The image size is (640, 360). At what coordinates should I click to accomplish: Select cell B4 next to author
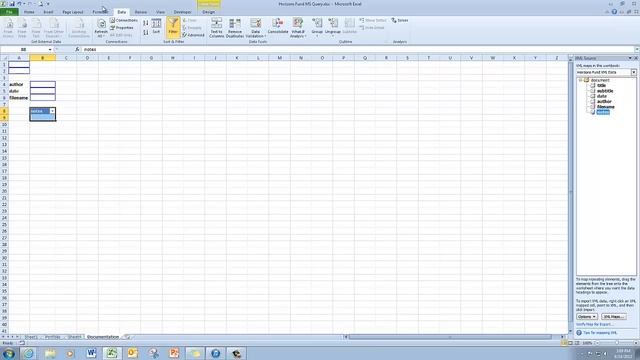42,84
